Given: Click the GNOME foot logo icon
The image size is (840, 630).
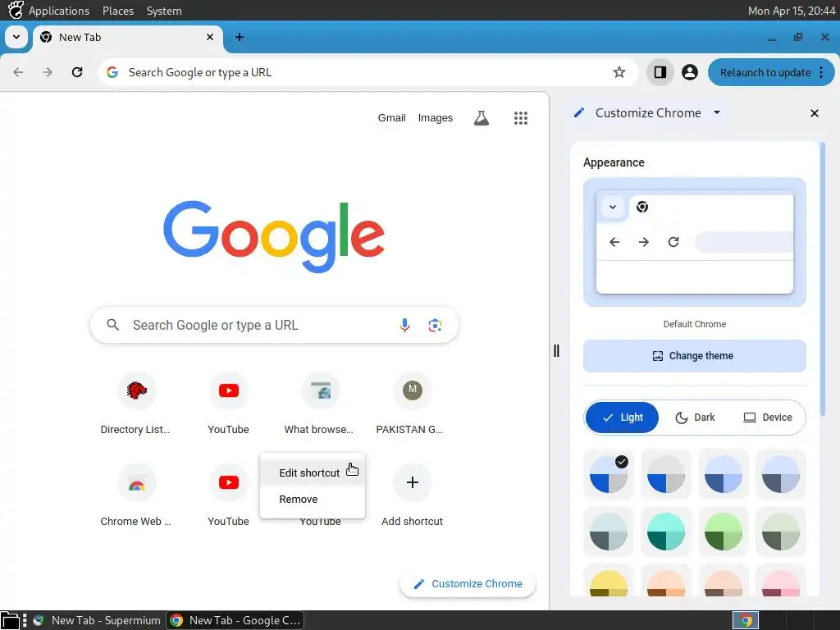Looking at the screenshot, I should pyautogui.click(x=16, y=10).
